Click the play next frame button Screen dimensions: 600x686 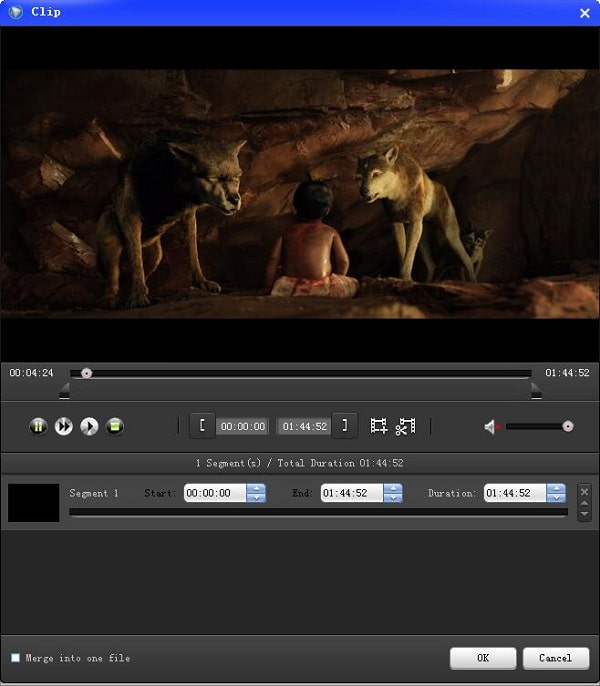(89, 426)
